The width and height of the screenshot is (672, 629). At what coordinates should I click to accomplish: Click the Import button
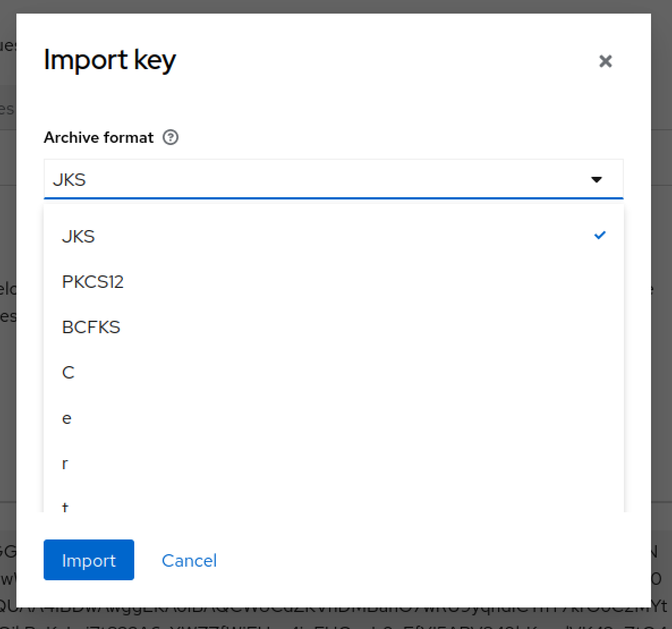[88, 560]
